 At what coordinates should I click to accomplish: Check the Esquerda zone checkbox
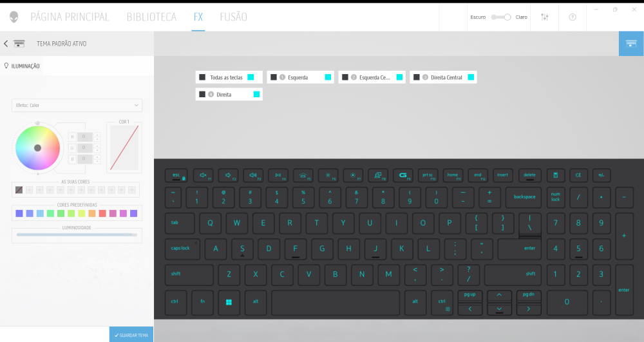[274, 77]
